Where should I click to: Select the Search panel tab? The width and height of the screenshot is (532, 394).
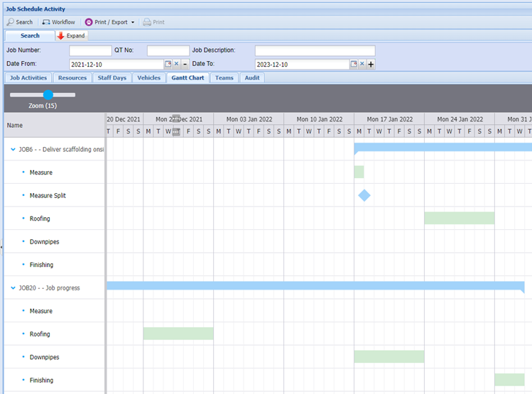[x=30, y=35]
